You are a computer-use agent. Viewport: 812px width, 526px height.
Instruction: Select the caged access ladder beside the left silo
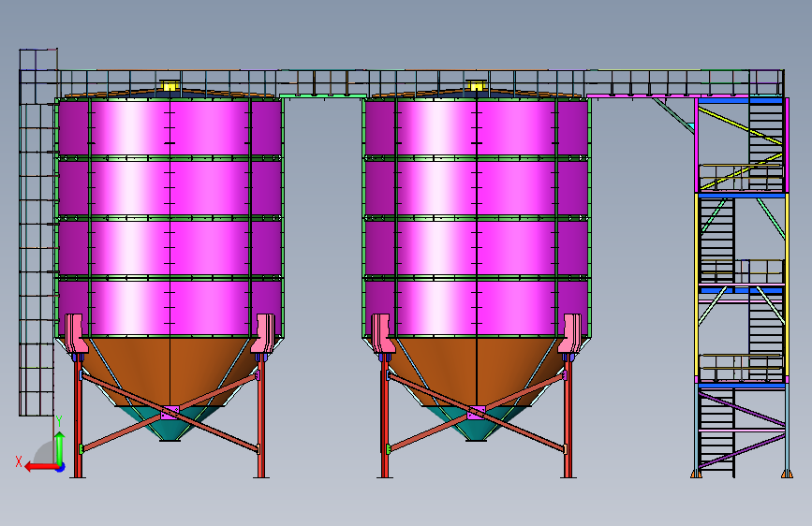pos(37,233)
